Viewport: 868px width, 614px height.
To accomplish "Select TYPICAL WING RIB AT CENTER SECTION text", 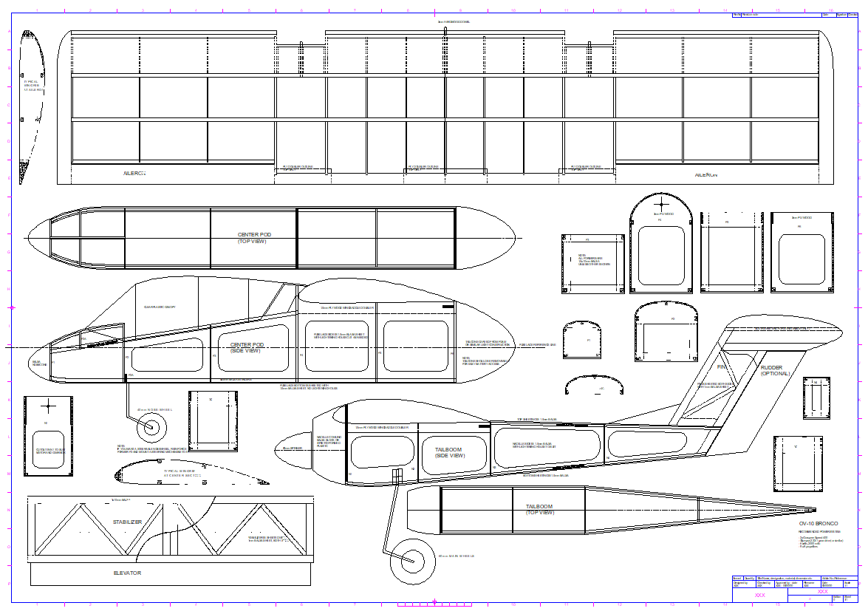I will coord(182,474).
